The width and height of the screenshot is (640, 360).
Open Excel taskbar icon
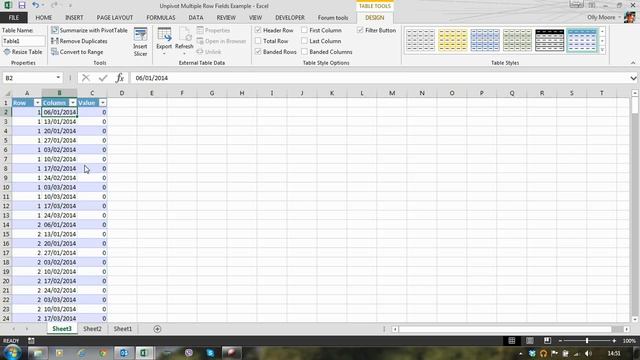(144, 353)
